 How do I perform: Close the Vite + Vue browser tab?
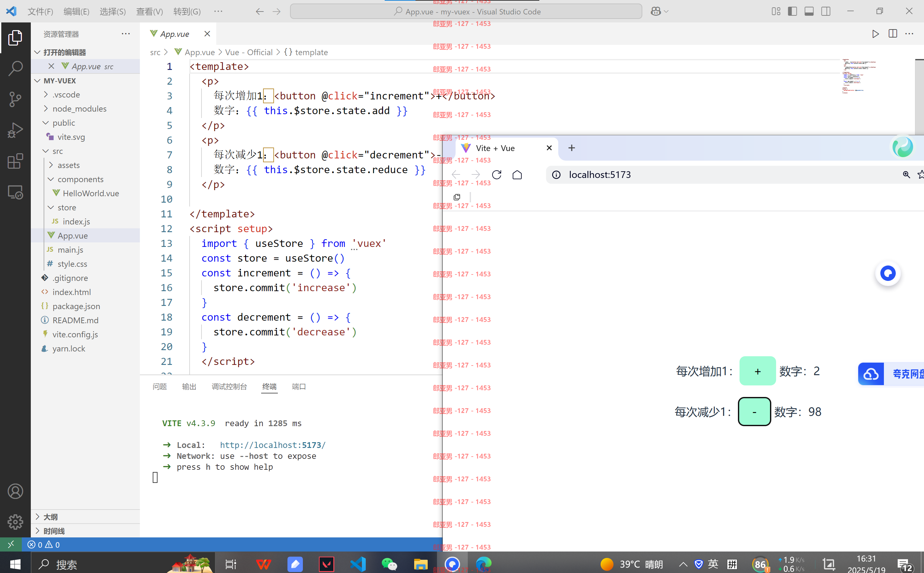[549, 148]
